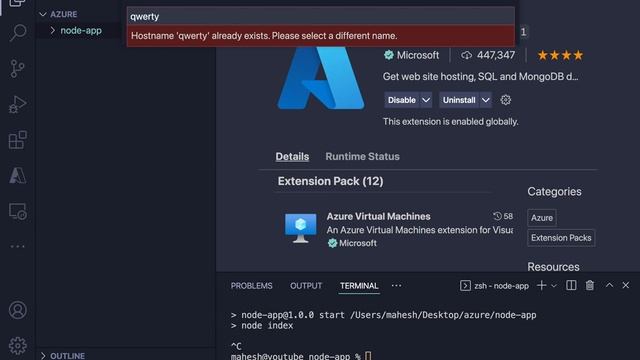This screenshot has height=360, width=640.
Task: Expand the OUTLINE section
Action: point(43,356)
